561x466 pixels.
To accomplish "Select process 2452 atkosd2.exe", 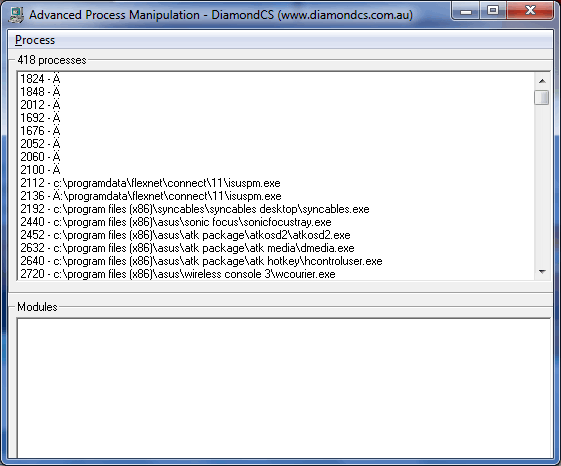I will (x=185, y=235).
